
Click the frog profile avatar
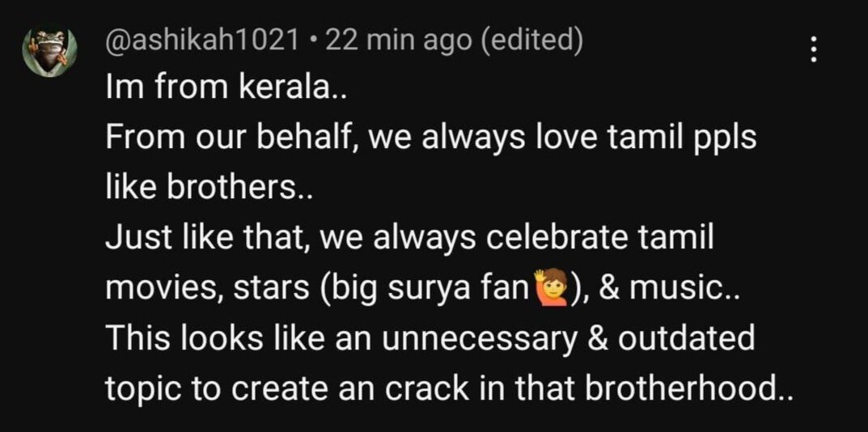(x=49, y=52)
